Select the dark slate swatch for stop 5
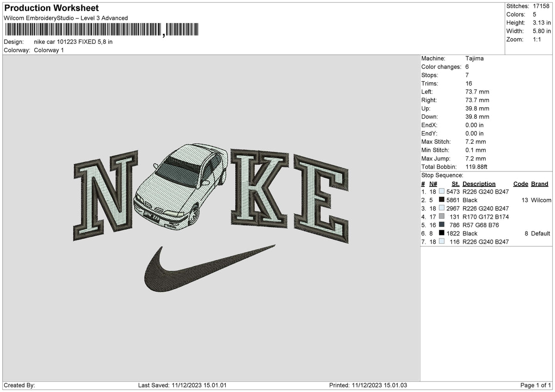The image size is (555, 392). click(442, 225)
